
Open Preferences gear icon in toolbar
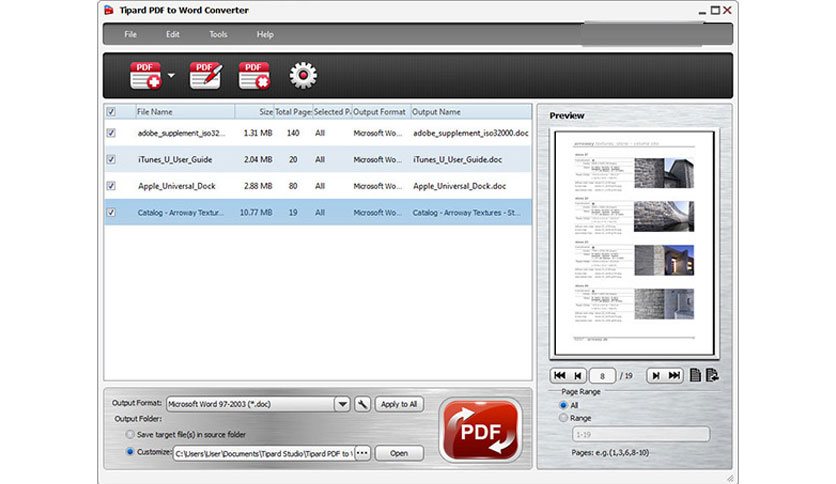[303, 76]
